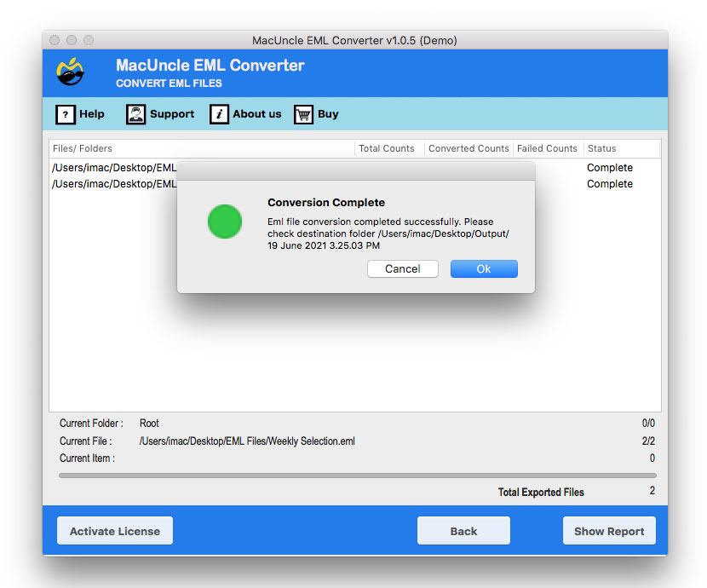Click the Converted Counts column header
The width and height of the screenshot is (707, 588).
pyautogui.click(x=468, y=148)
